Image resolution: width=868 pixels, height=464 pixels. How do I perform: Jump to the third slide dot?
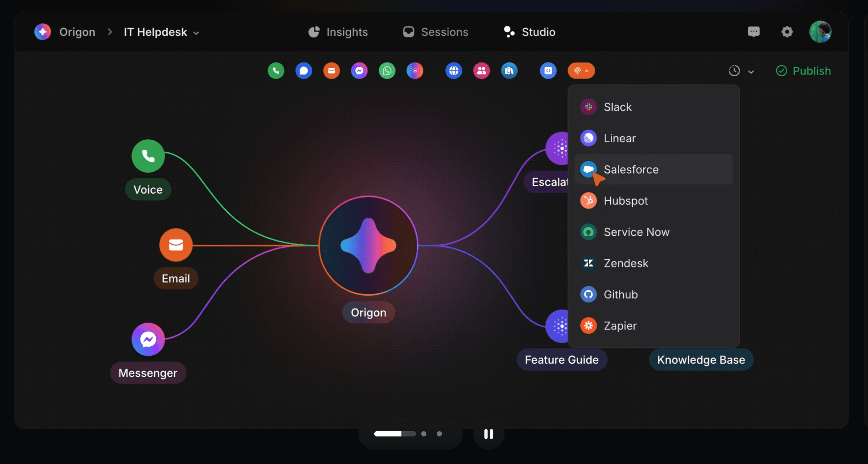439,434
